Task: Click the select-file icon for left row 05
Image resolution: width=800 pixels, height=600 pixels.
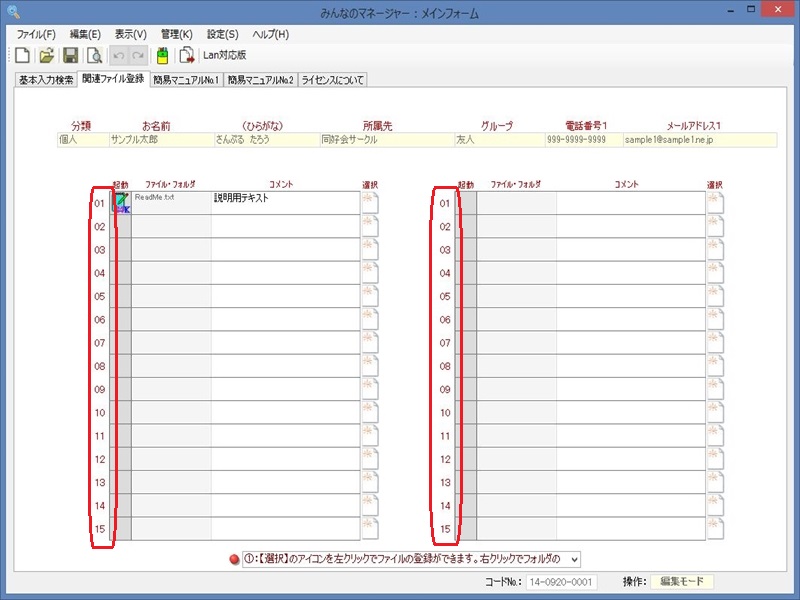Action: [x=369, y=296]
